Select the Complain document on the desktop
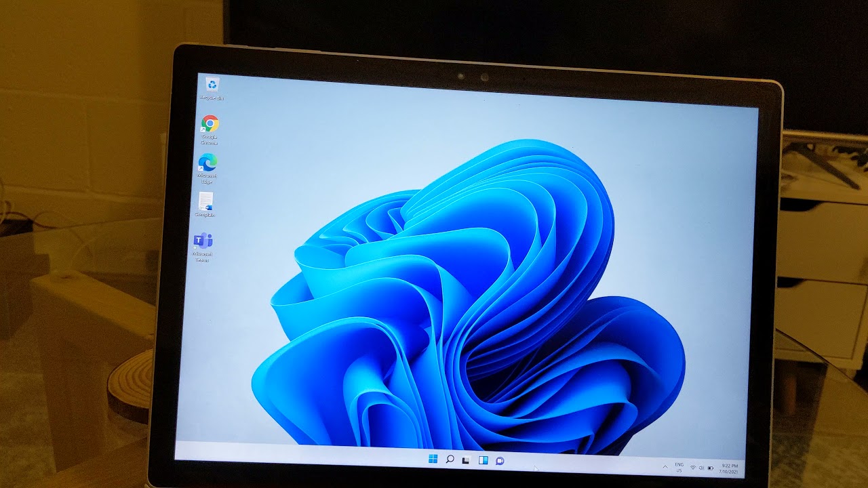Screen dimensions: 868x488 (x=205, y=205)
